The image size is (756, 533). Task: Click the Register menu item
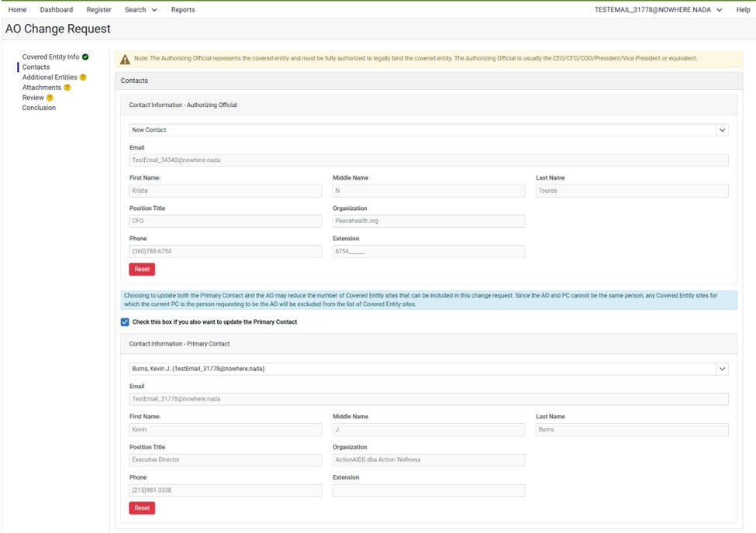(98, 9)
